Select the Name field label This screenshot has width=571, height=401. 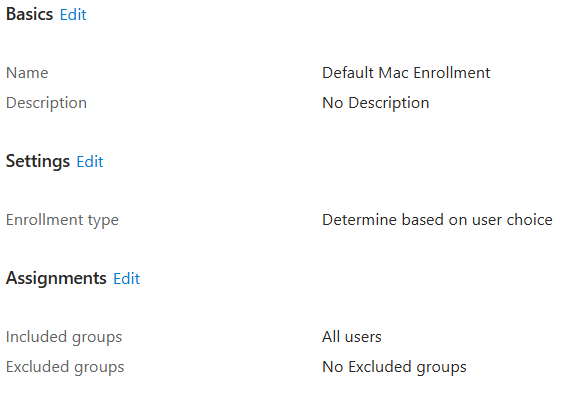(x=27, y=73)
